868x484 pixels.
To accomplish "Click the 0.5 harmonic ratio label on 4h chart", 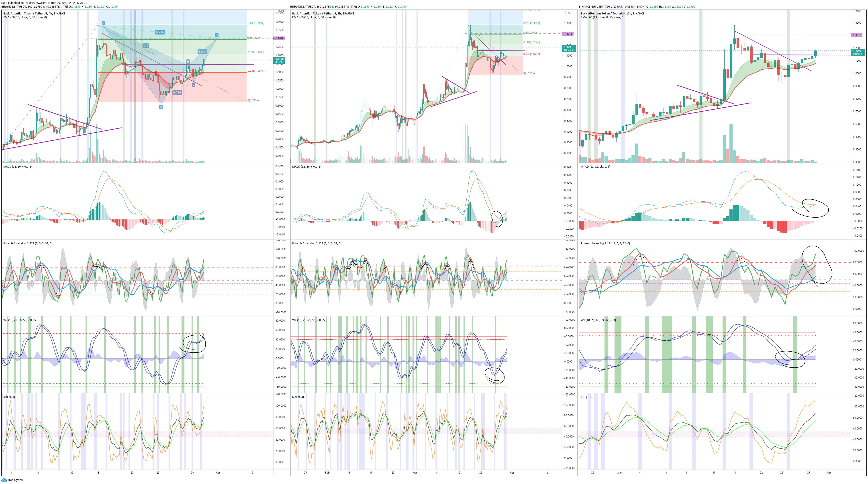I will coord(146,45).
